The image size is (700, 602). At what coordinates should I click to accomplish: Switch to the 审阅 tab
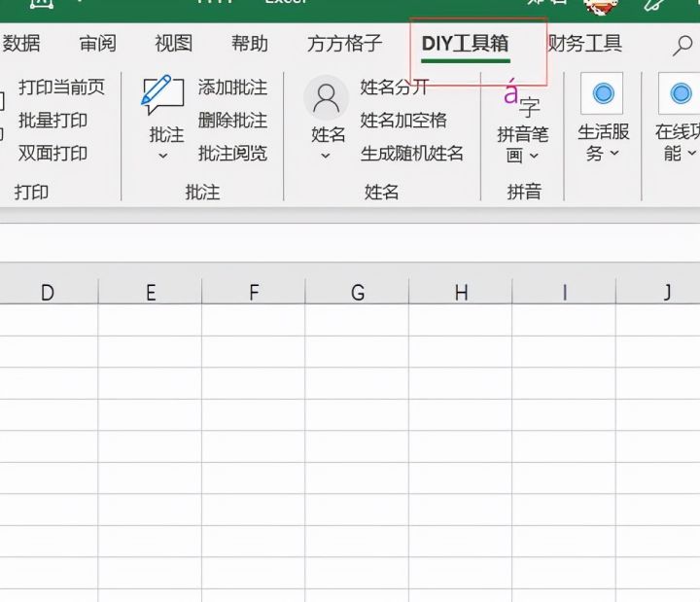pyautogui.click(x=98, y=44)
